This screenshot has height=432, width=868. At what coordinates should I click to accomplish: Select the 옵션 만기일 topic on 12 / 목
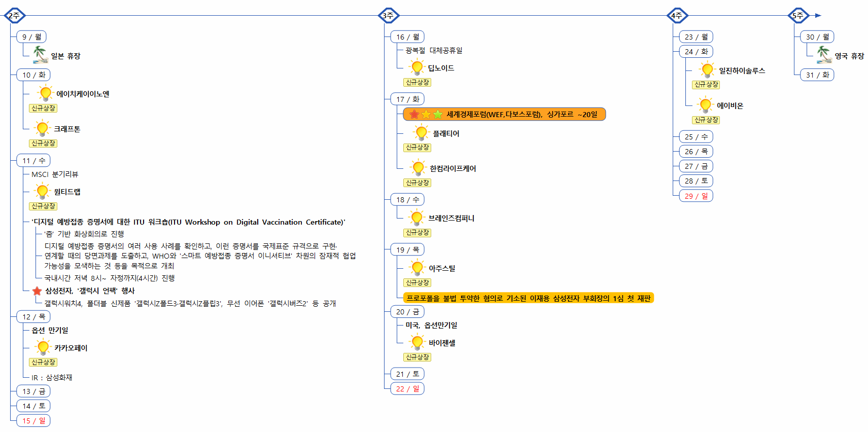50,330
